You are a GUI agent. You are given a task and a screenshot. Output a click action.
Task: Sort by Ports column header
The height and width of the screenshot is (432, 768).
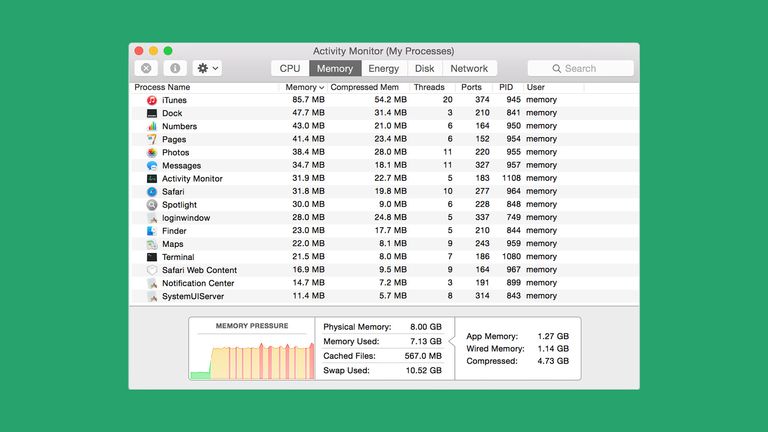point(474,87)
